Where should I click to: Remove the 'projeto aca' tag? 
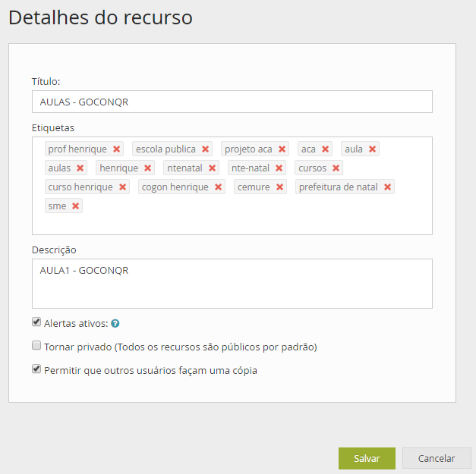[282, 149]
